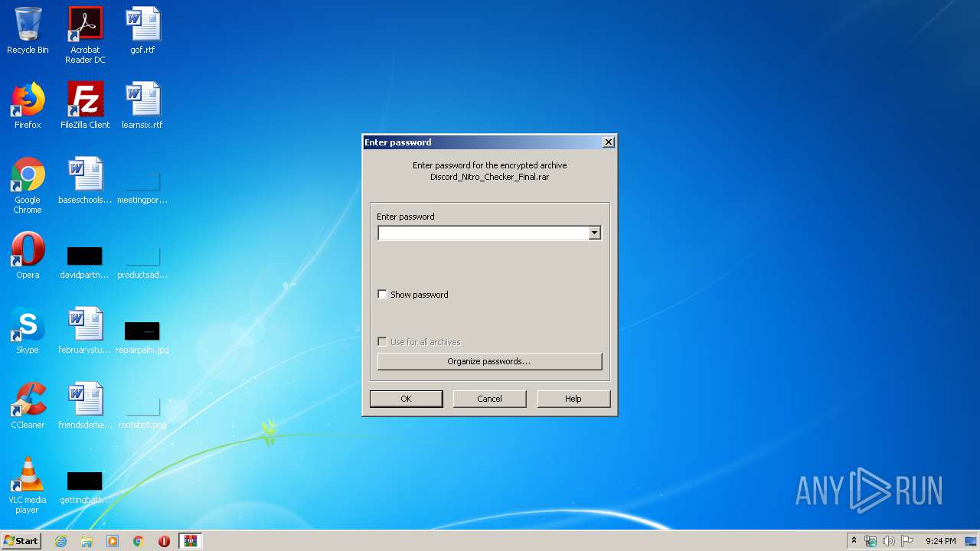Cancel the password dialog
This screenshot has height=551, width=980.
coord(489,399)
